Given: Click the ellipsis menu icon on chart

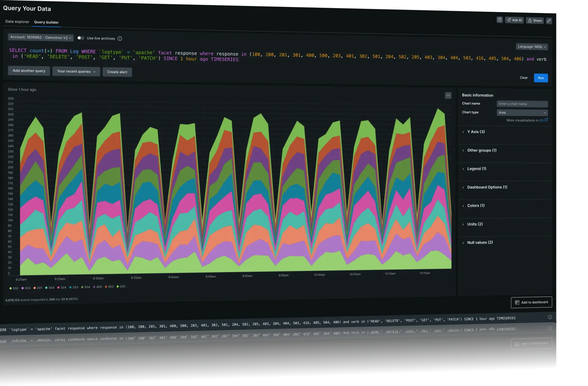Looking at the screenshot, I should pos(448,95).
